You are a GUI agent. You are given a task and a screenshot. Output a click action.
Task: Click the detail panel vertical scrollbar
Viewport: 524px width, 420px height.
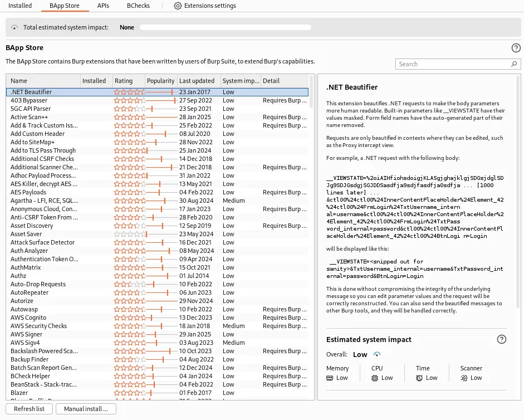click(518, 192)
